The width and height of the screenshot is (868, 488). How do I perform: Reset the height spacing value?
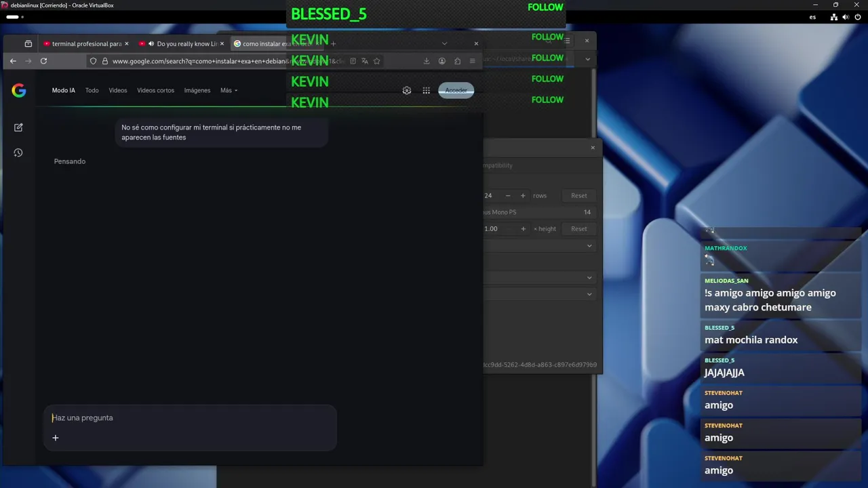[x=579, y=228]
